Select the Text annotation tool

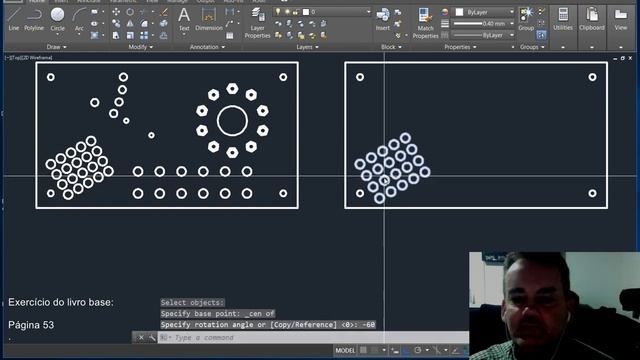click(184, 19)
